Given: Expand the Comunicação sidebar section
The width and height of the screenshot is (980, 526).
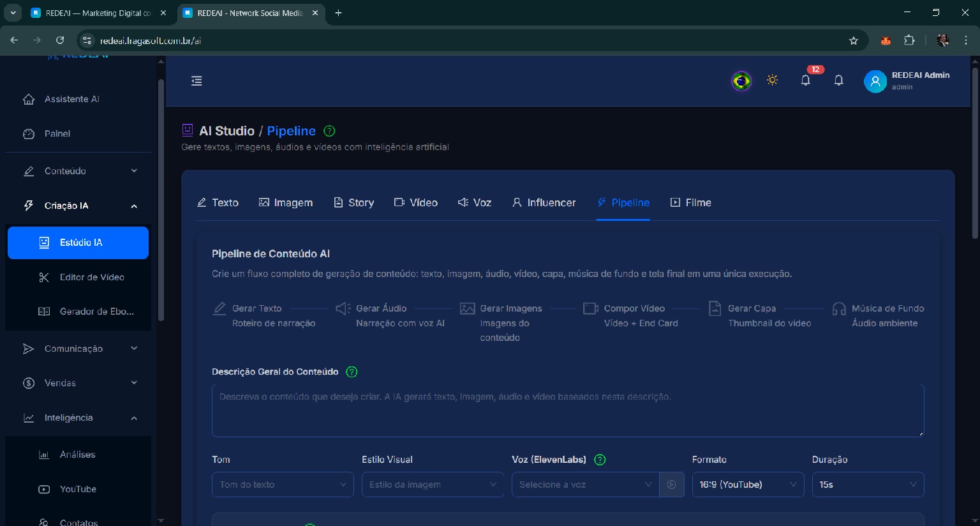Looking at the screenshot, I should (78, 349).
